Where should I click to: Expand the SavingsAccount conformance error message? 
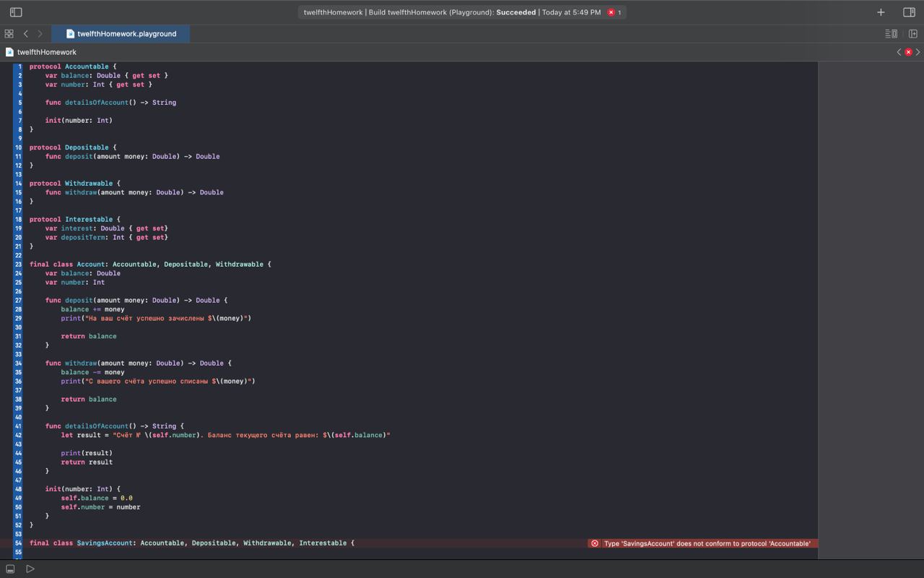(702, 543)
